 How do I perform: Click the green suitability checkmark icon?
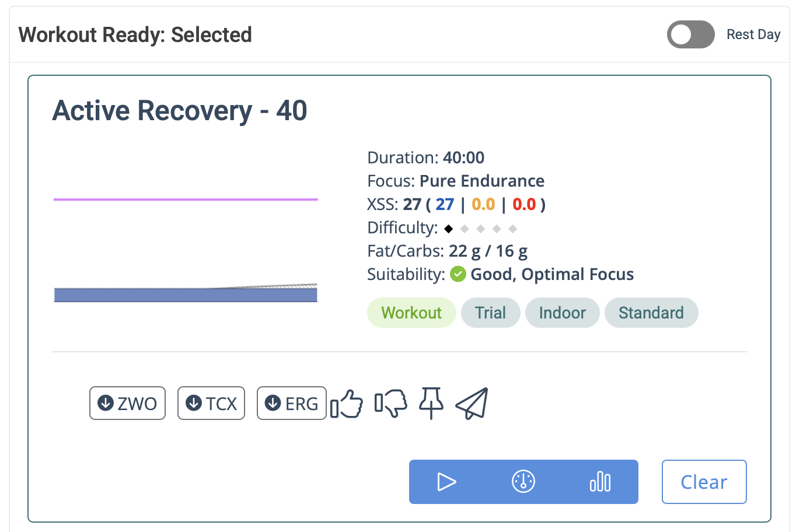[458, 274]
